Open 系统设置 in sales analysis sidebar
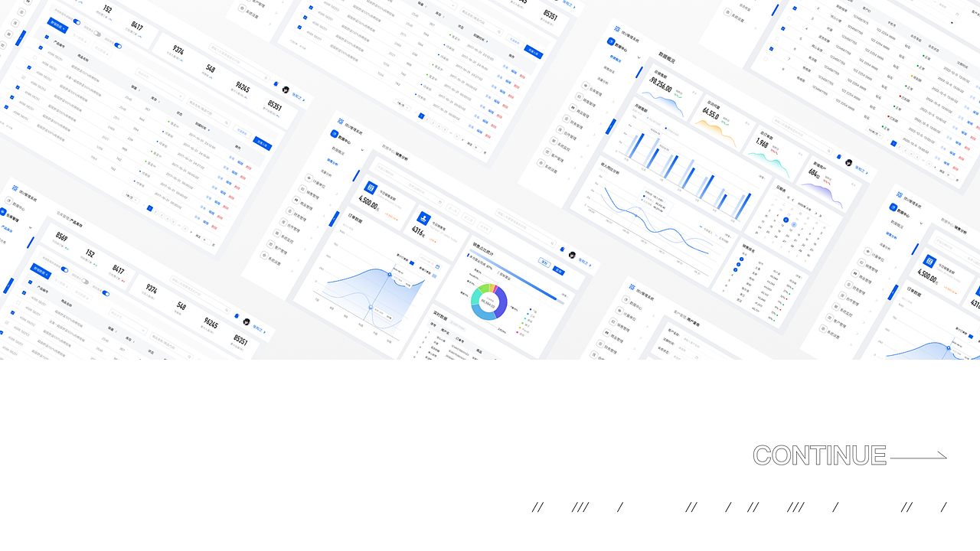980x551 pixels. [270, 259]
